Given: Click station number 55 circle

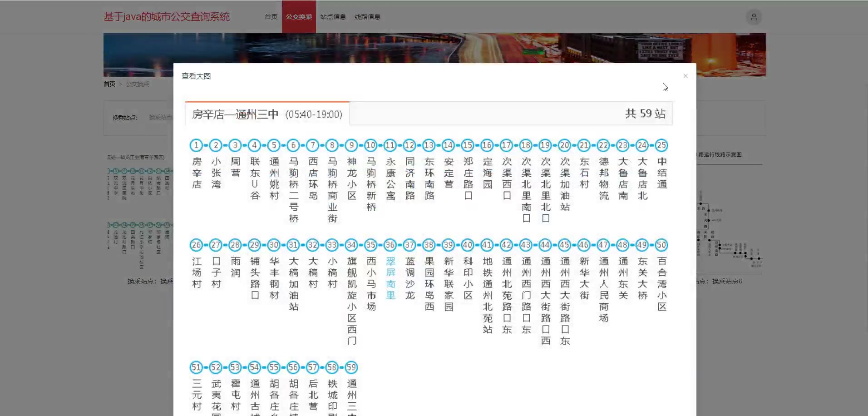Looking at the screenshot, I should pyautogui.click(x=274, y=367).
